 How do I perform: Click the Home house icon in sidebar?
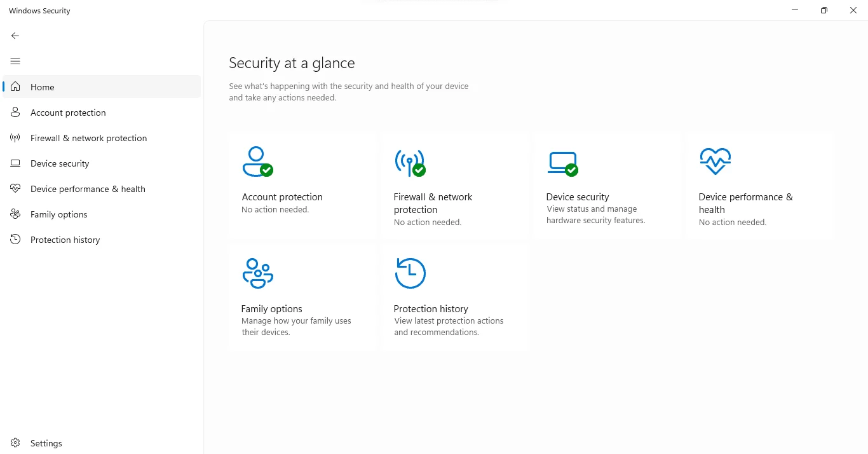[x=15, y=86]
